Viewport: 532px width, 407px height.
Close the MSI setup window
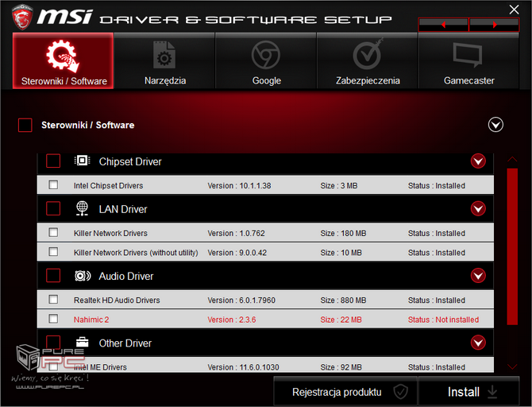click(x=514, y=10)
